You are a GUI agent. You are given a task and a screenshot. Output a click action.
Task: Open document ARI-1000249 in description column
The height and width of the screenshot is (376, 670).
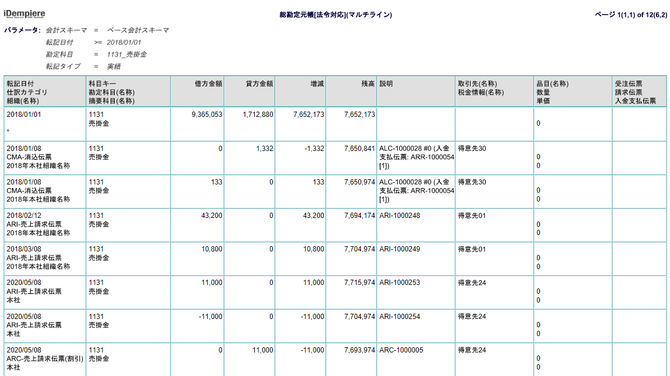400,249
